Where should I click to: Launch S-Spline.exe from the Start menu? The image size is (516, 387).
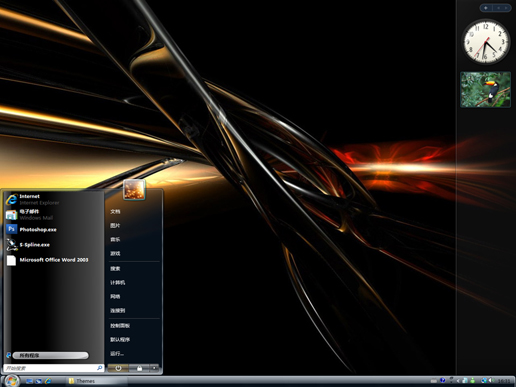pyautogui.click(x=53, y=245)
